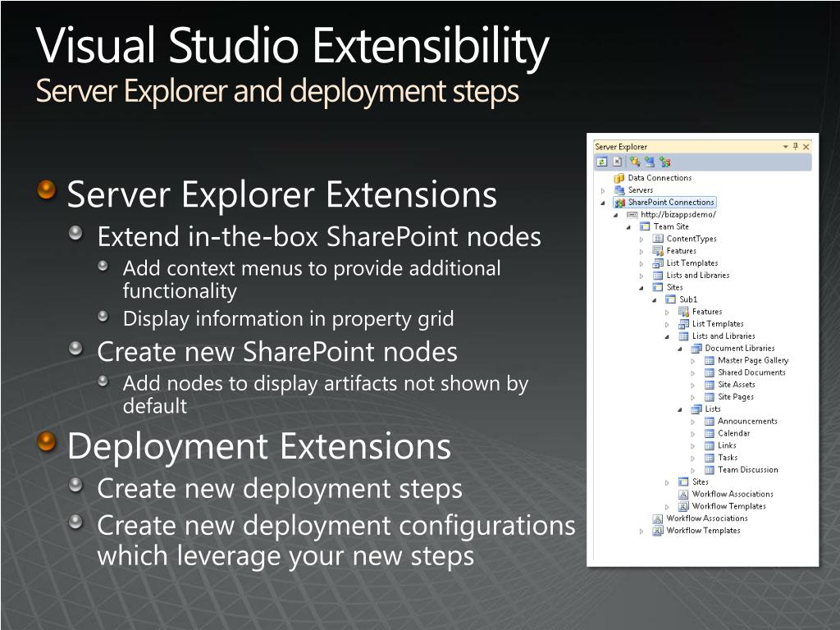
Task: Expand the Links list node
Action: click(692, 446)
